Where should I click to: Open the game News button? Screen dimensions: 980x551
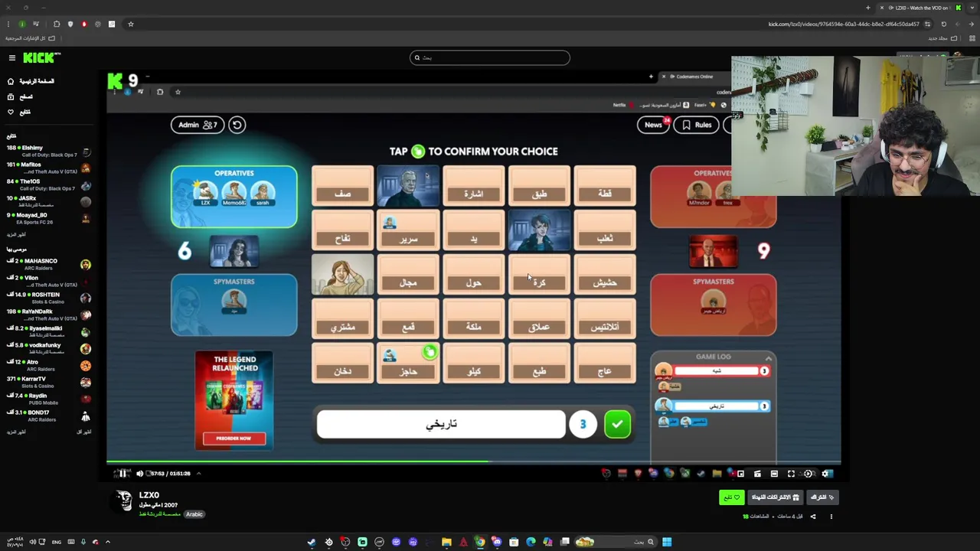[653, 125]
